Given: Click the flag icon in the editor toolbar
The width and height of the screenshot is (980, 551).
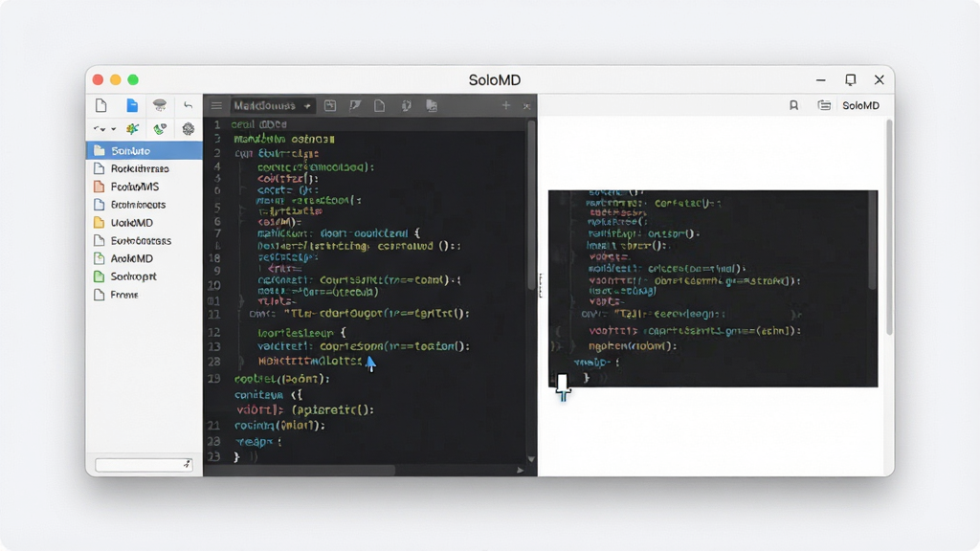Looking at the screenshot, I should (355, 105).
